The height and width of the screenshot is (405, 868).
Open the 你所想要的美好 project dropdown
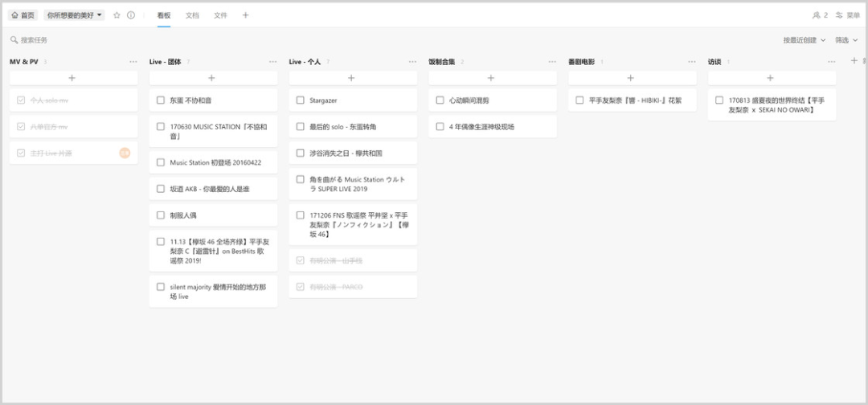[x=74, y=15]
